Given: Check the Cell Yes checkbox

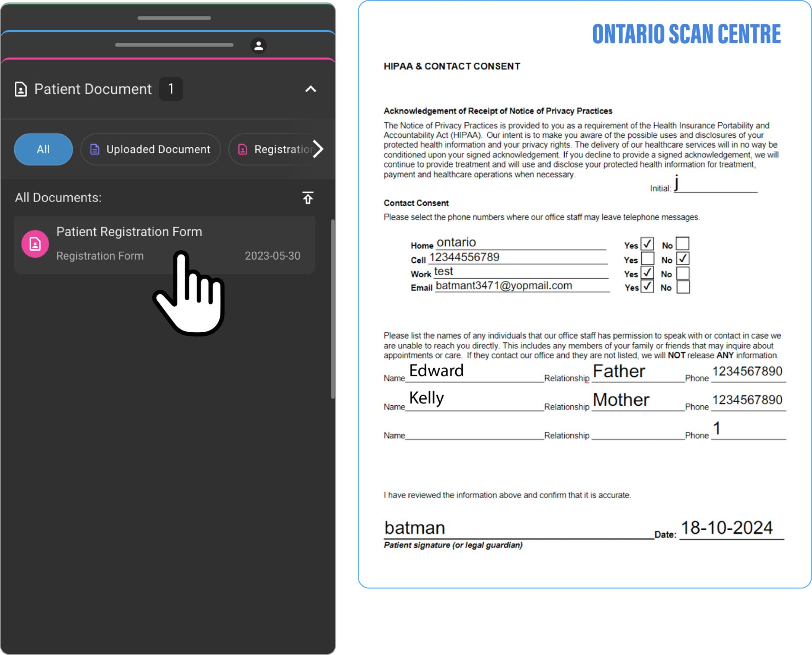Looking at the screenshot, I should point(647,259).
